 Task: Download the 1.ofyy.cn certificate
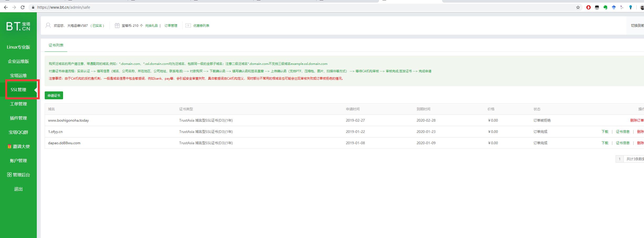pos(605,132)
